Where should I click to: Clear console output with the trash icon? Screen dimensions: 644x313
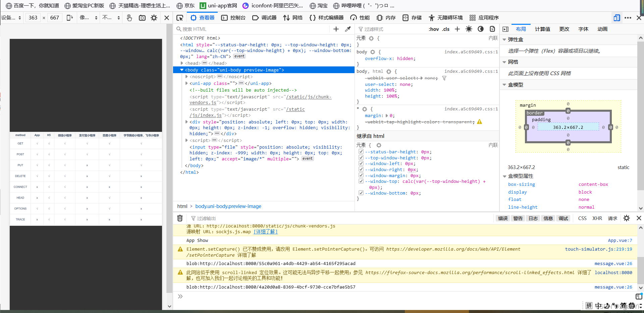180,218
